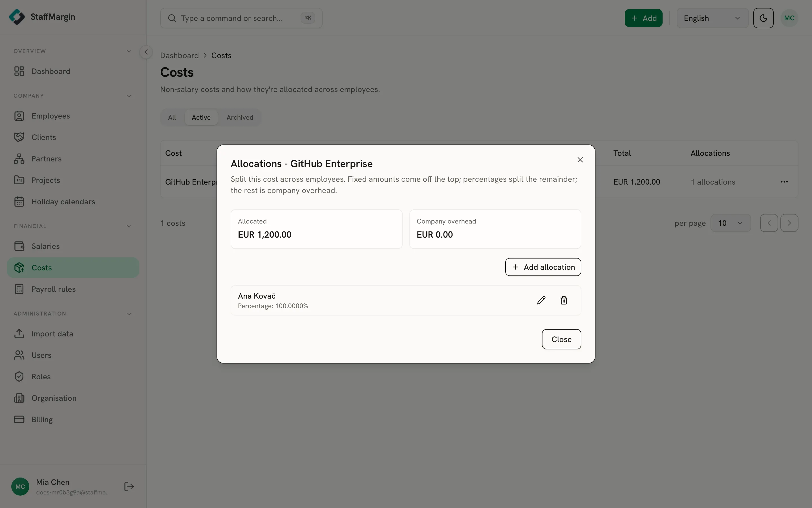Go to the previous page of costs
812x508 pixels.
tap(769, 223)
